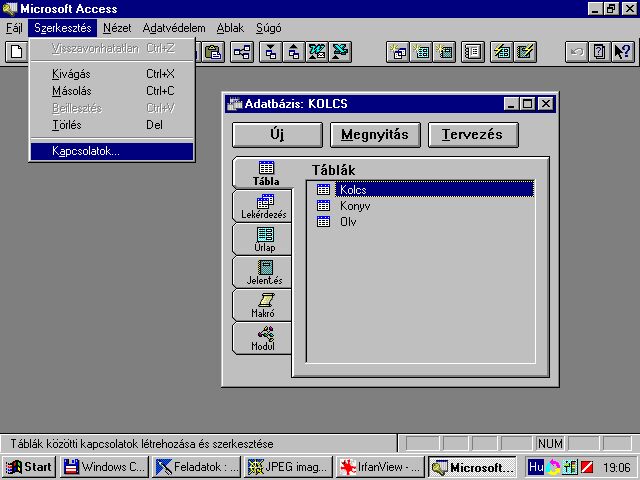This screenshot has height=480, width=640.
Task: Click the New Database toolbar icon
Action: point(17,52)
